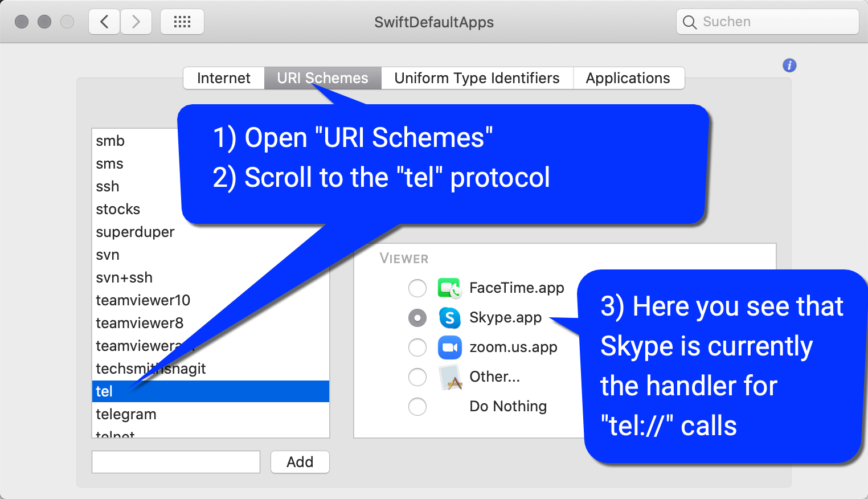Minimize the SwiftDefaultApps window
Viewport: 868px width, 499px height.
click(x=44, y=22)
